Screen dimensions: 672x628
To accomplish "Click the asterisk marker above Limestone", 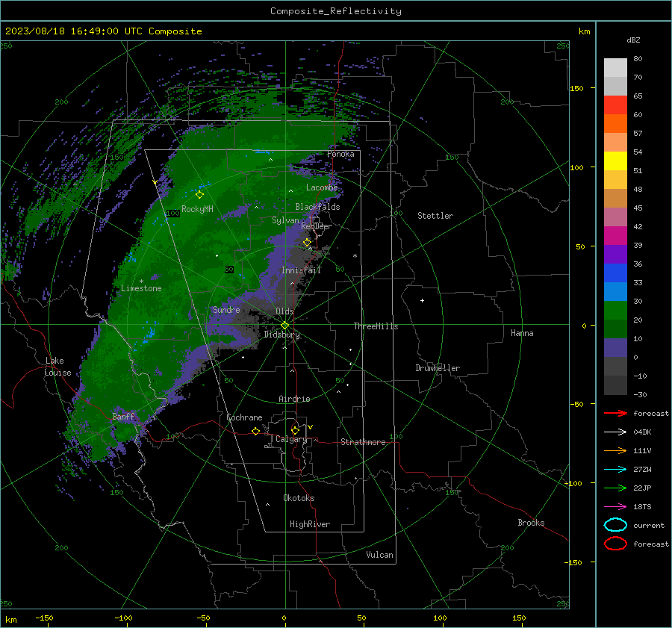I will pyautogui.click(x=141, y=282).
